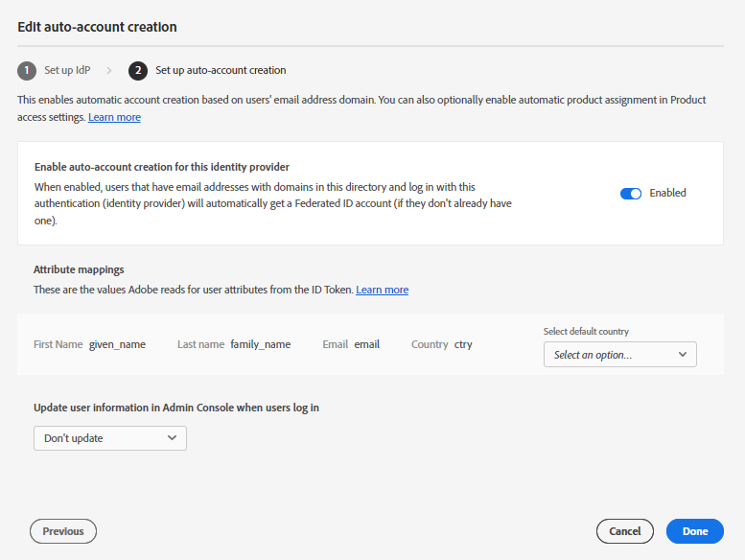The image size is (745, 560).
Task: Expand the "Don't update" dropdown
Action: click(x=110, y=438)
